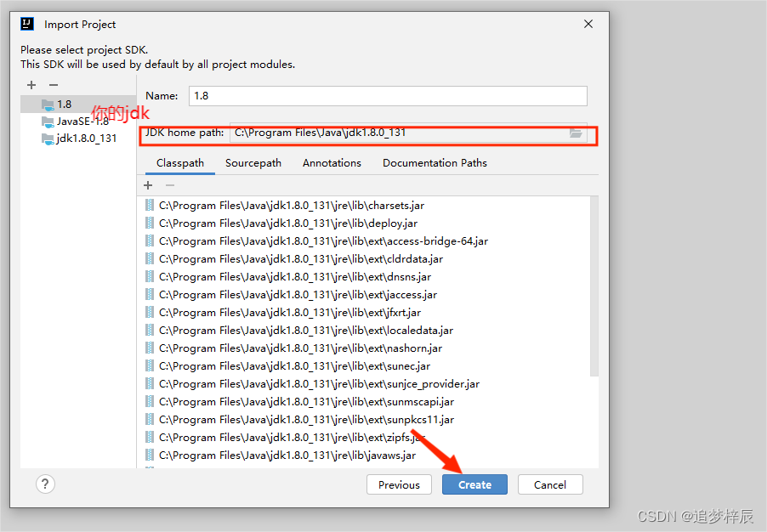
Task: Click the jar icon beside dnsns.jar
Action: pos(150,276)
